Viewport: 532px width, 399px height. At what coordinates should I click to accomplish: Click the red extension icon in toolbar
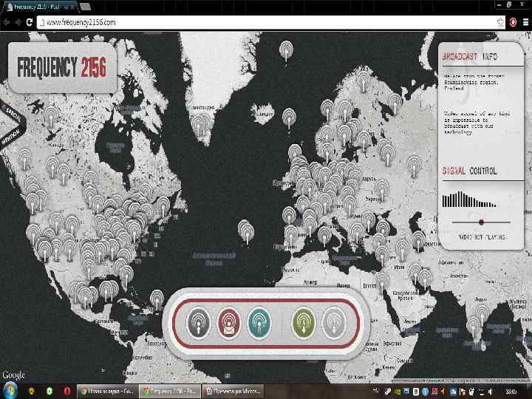(x=513, y=22)
